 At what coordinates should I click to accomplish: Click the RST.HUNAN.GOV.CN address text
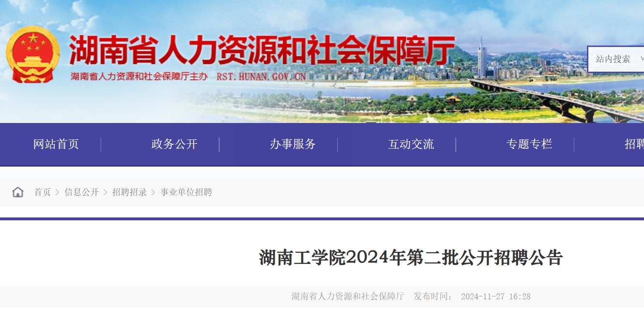261,77
